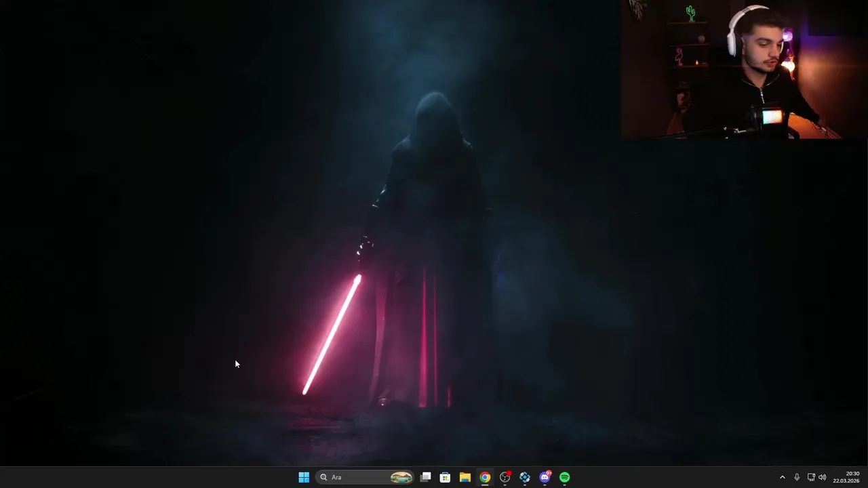Expand the hidden system tray icons

(782, 477)
